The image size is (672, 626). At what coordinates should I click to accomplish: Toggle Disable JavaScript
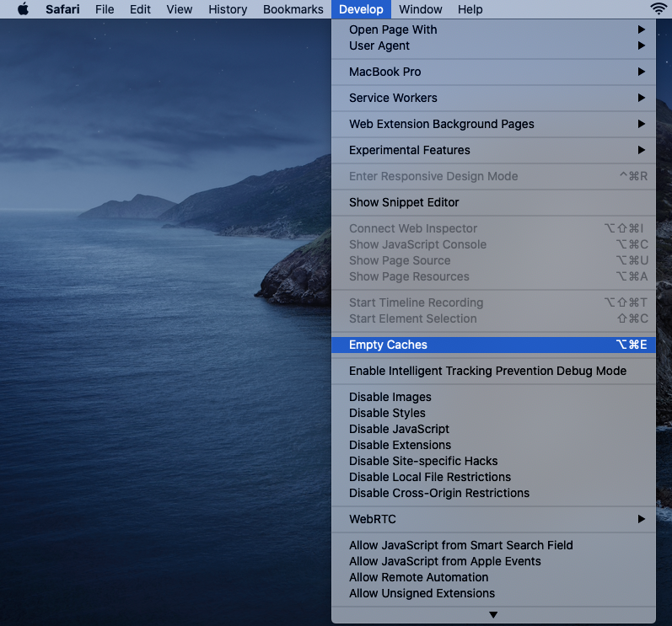[x=493, y=429]
